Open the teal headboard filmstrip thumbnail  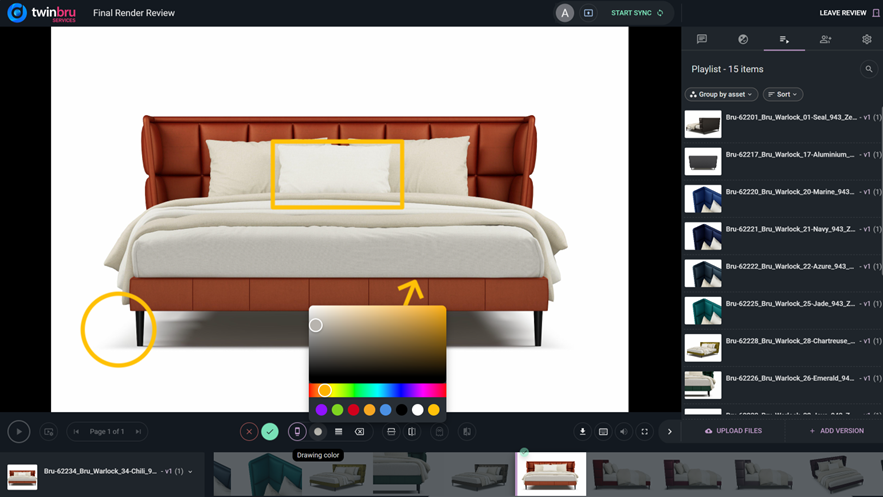click(269, 474)
